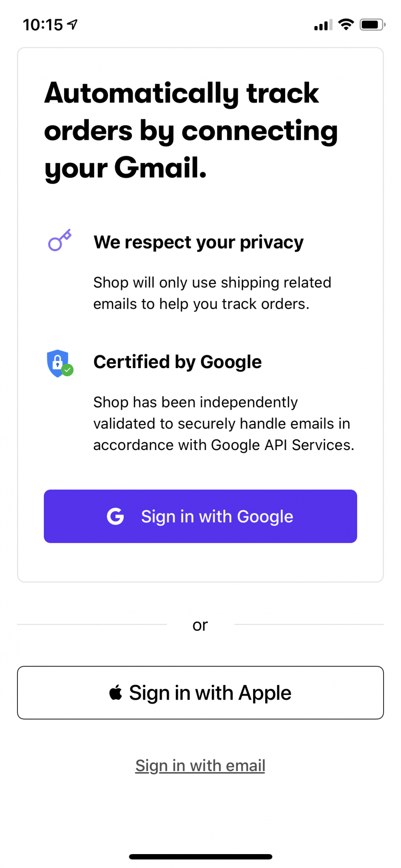Tap the Apple logo icon
The image size is (401, 868).
pos(115,692)
